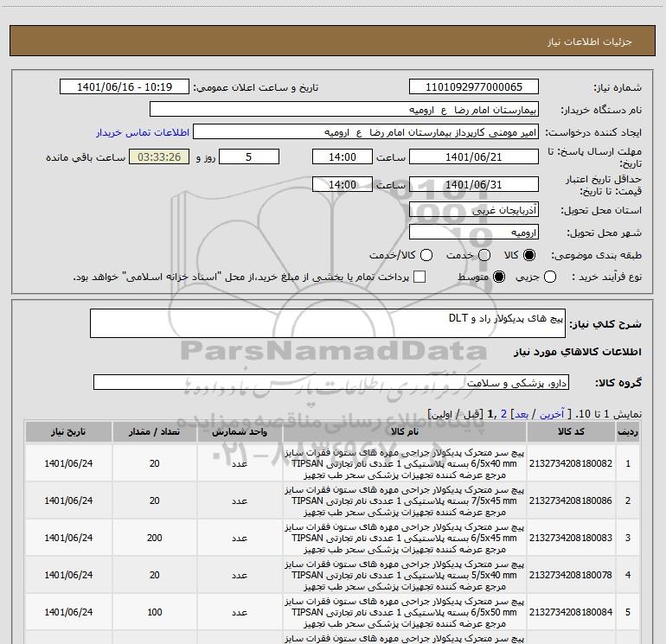Click item code 213273208180078

[x=571, y=575]
